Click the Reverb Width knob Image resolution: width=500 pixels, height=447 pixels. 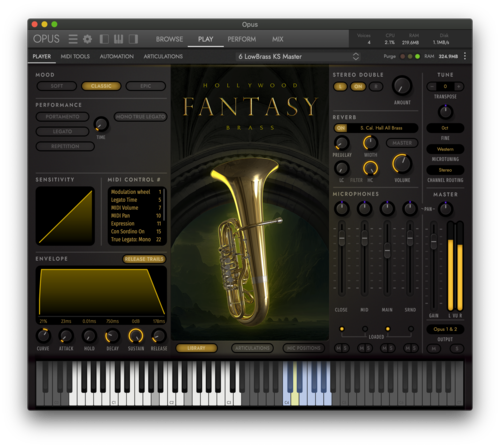pyautogui.click(x=370, y=143)
